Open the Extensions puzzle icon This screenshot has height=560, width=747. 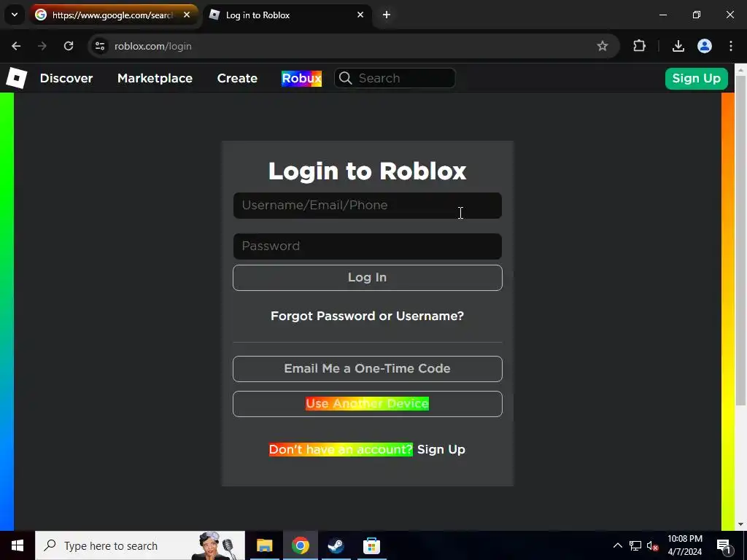pyautogui.click(x=639, y=46)
